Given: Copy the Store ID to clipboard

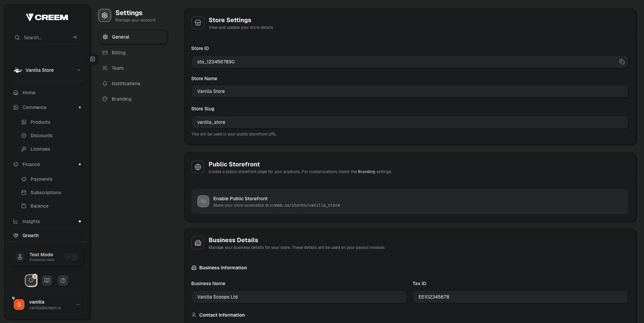Looking at the screenshot, I should click(622, 62).
